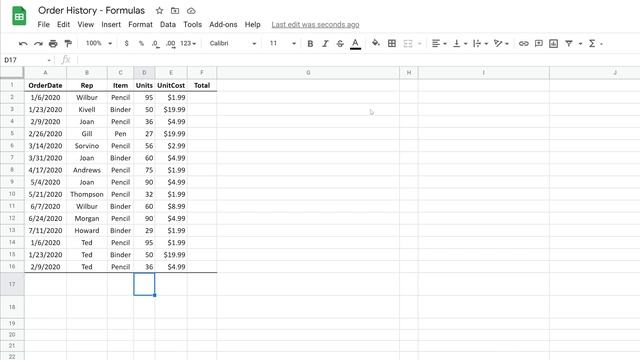Open the zoom 100% dropdown
The image size is (640, 360).
tap(99, 43)
